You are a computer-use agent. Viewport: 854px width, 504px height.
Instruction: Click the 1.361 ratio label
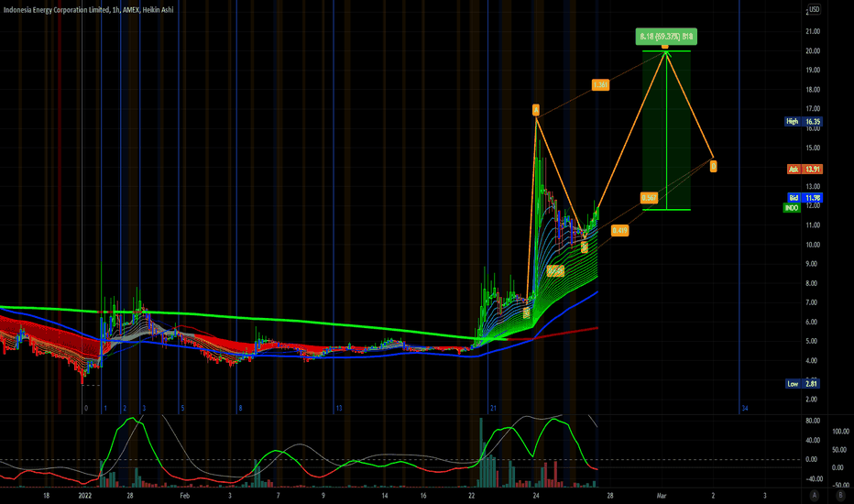coord(600,85)
